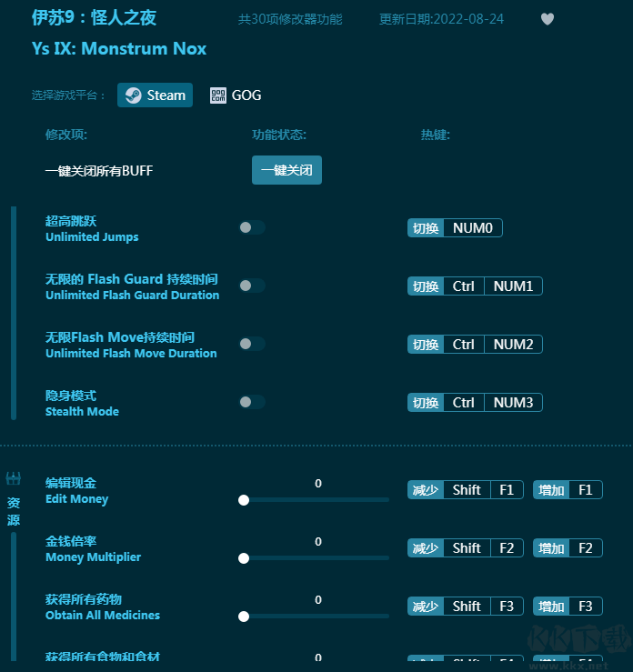The width and height of the screenshot is (633, 672).
Task: Toggle Unlimited Jumps switch
Action: click(x=251, y=227)
